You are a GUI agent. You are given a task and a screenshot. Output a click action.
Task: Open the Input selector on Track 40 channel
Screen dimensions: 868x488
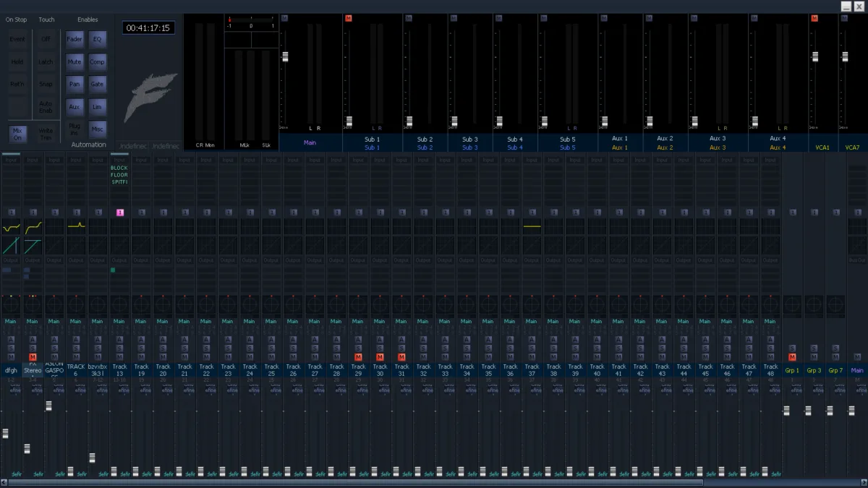[x=597, y=160]
